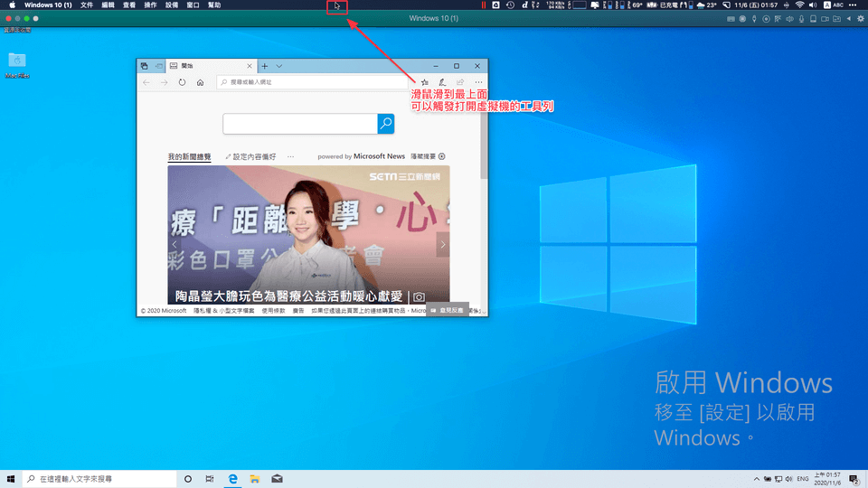
Task: Open the Edge add notes pen icon
Action: [442, 82]
